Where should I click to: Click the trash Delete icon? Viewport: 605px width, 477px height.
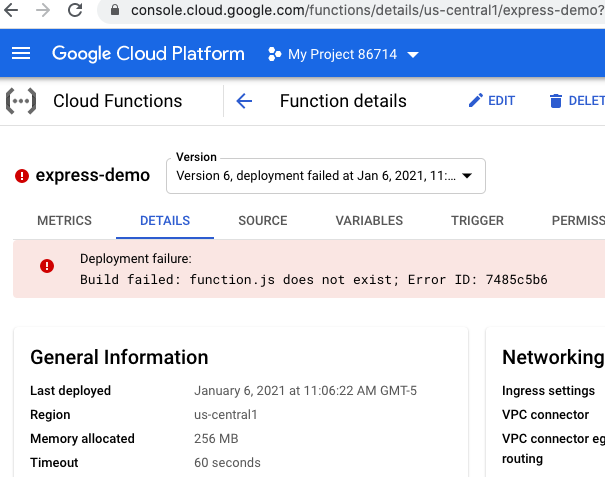tap(555, 101)
